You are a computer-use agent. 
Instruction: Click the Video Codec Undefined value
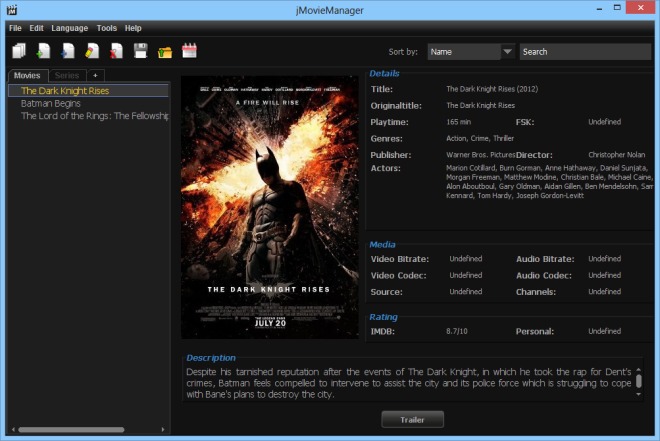[466, 275]
